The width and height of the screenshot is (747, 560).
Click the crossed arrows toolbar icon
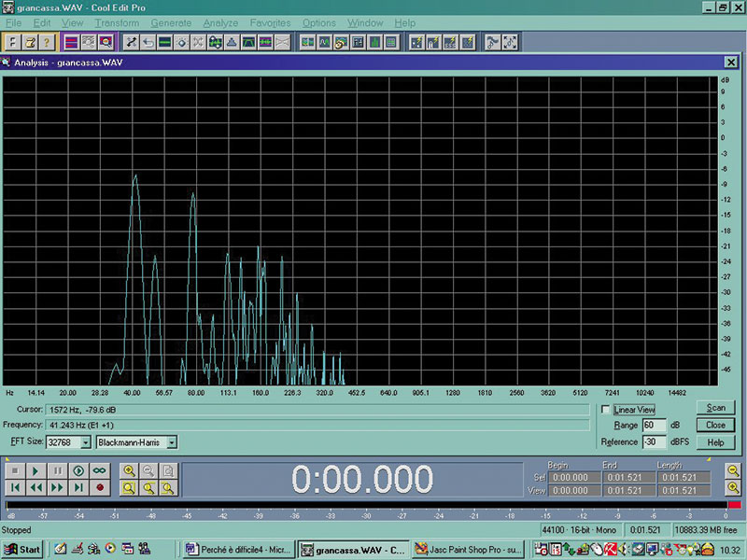(198, 42)
